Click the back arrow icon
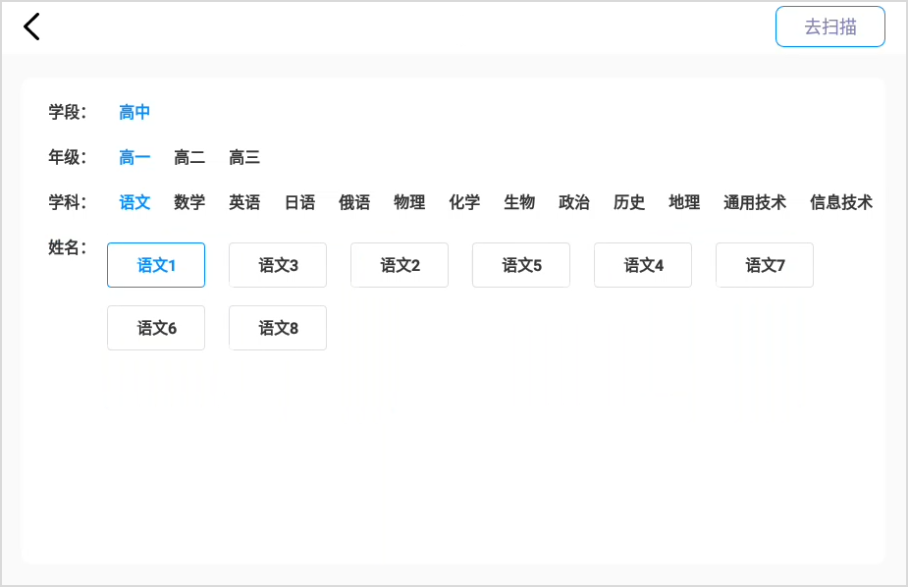Image resolution: width=909 pixels, height=588 pixels. point(31,27)
